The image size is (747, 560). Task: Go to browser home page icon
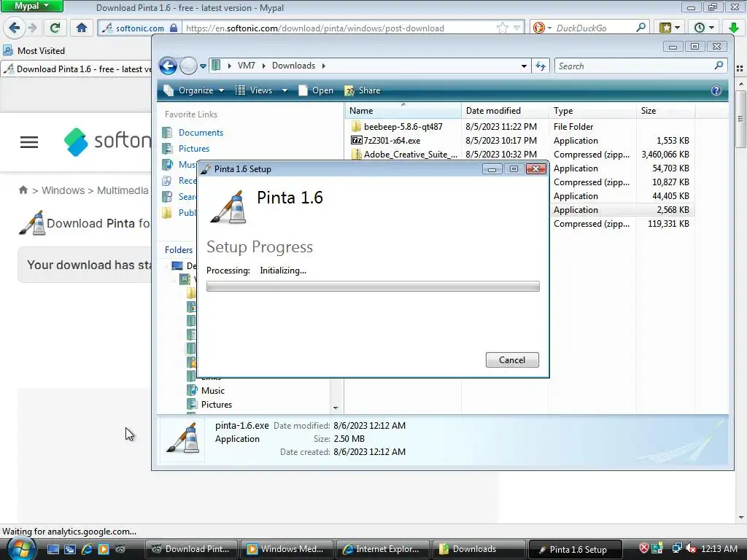tap(82, 28)
